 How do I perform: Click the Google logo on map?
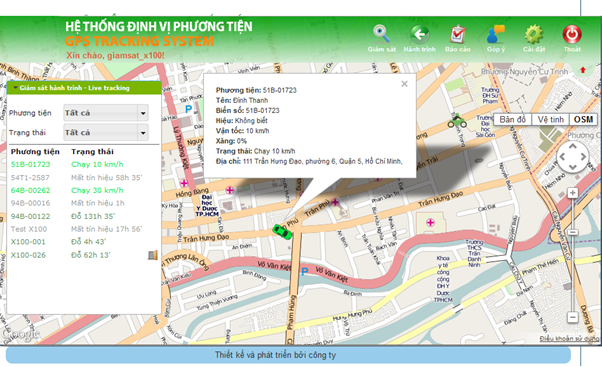(20, 334)
